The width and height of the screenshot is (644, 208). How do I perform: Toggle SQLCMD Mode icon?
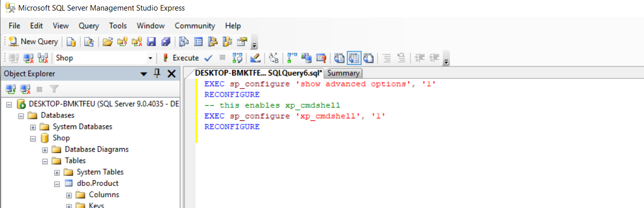[x=321, y=58]
